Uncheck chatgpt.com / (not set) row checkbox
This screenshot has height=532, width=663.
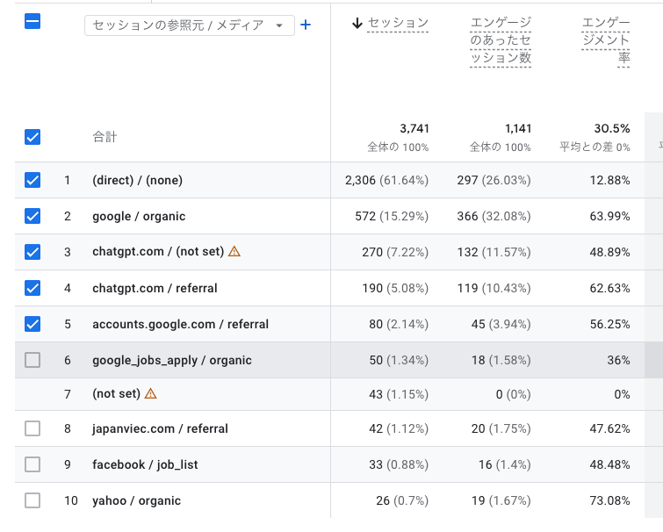click(x=32, y=252)
